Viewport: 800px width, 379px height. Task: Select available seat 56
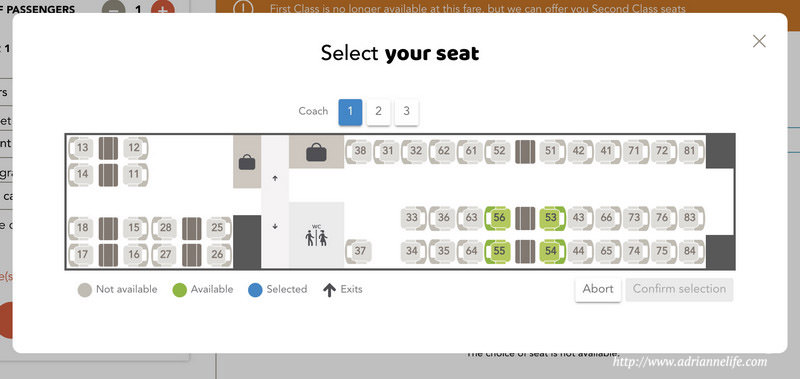(x=498, y=218)
